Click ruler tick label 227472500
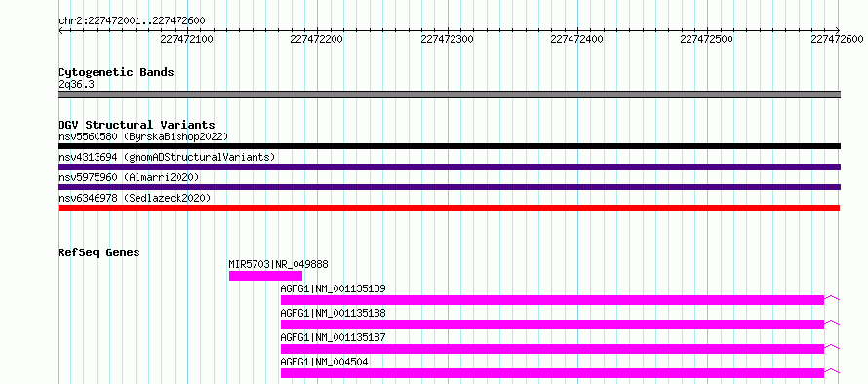868x384 pixels. pos(706,39)
